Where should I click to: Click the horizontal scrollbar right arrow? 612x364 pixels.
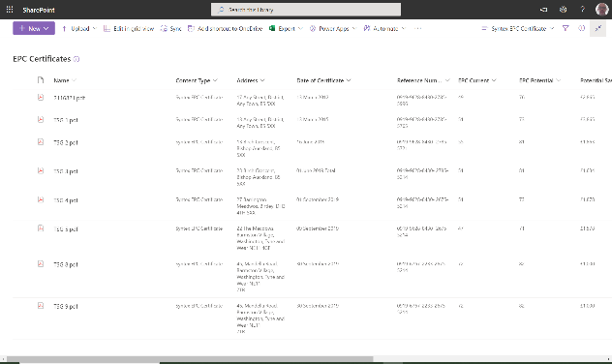click(609, 358)
